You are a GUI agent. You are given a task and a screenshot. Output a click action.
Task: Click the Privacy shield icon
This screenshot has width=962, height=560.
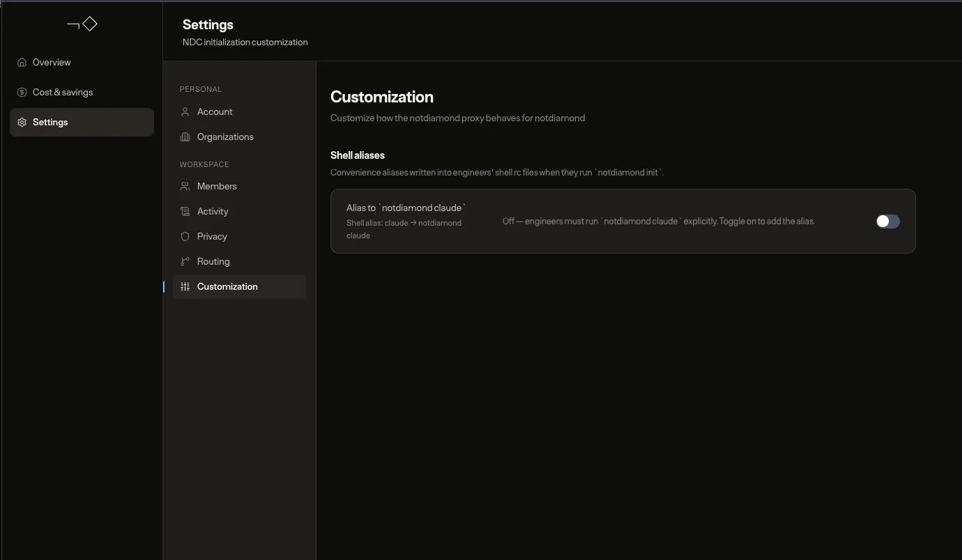(x=185, y=236)
